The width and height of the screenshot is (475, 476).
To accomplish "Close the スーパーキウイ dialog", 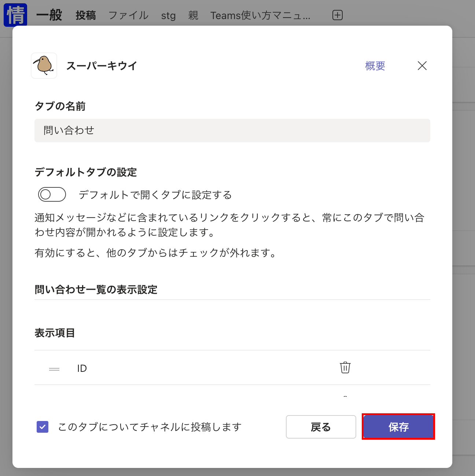I will coord(422,66).
